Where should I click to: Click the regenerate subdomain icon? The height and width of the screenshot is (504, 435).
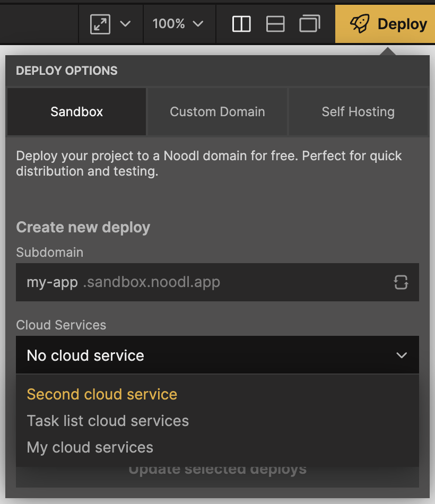(x=401, y=282)
